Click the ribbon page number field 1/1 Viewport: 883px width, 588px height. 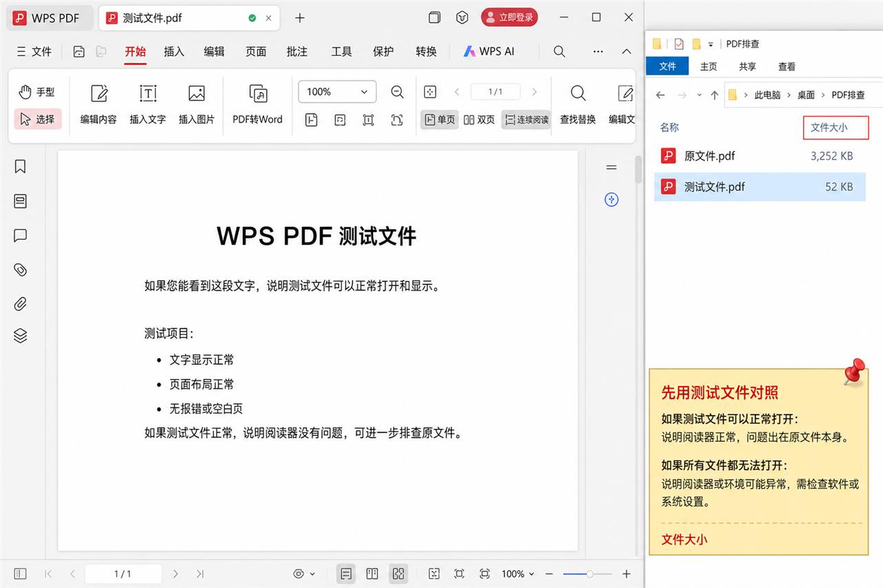point(495,92)
